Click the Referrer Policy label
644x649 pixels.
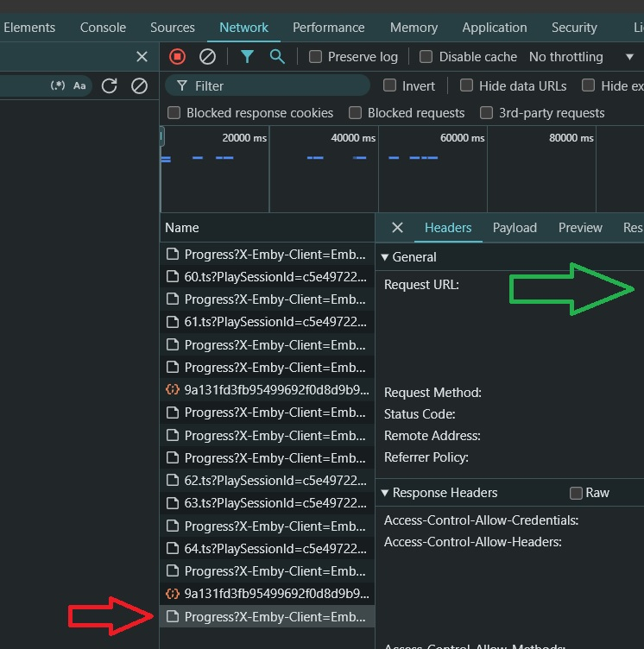pos(426,457)
